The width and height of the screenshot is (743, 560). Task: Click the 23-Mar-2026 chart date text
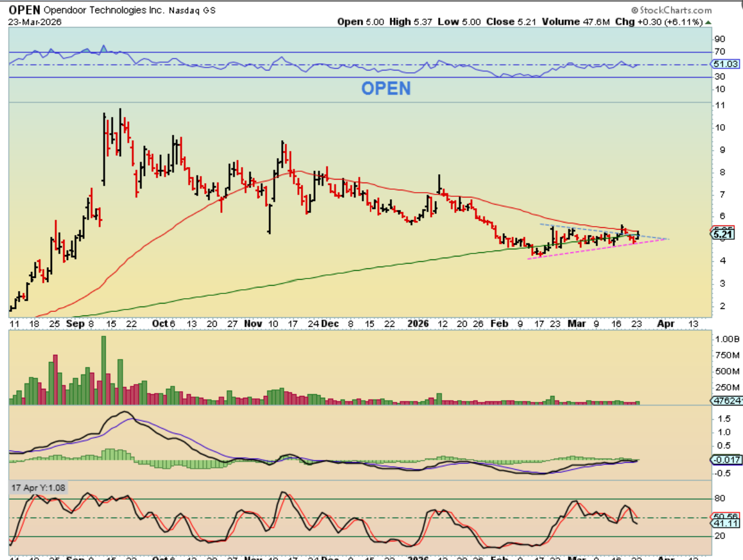coord(31,21)
